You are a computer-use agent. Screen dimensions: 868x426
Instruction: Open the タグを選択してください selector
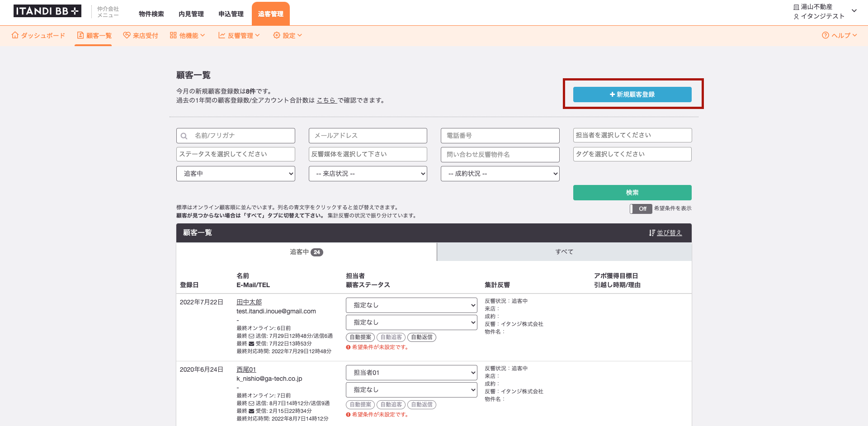pyautogui.click(x=632, y=154)
